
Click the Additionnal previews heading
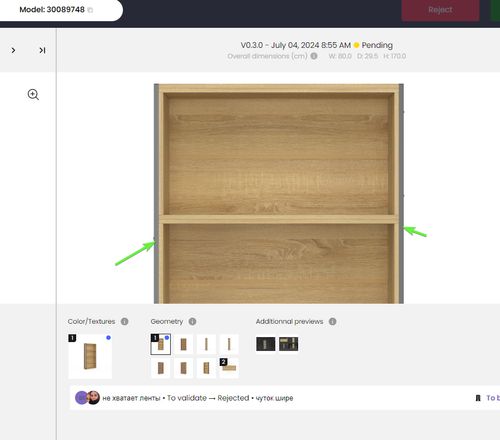(289, 321)
